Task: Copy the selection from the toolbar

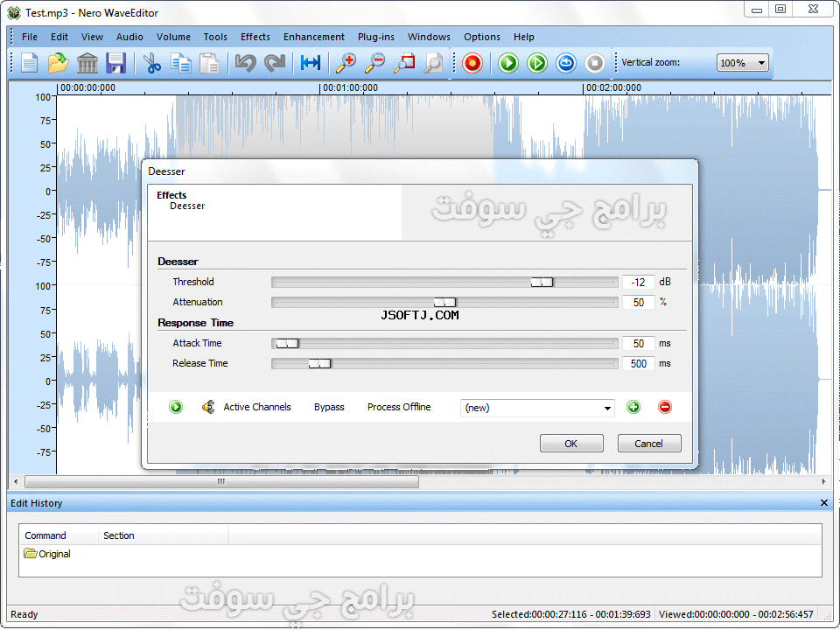Action: (x=181, y=63)
